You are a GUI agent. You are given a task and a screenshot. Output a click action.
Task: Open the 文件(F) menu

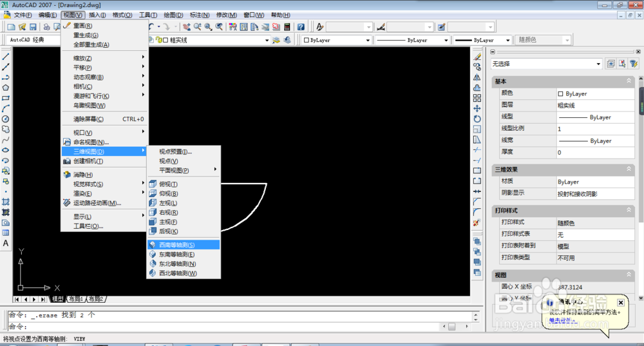click(23, 15)
